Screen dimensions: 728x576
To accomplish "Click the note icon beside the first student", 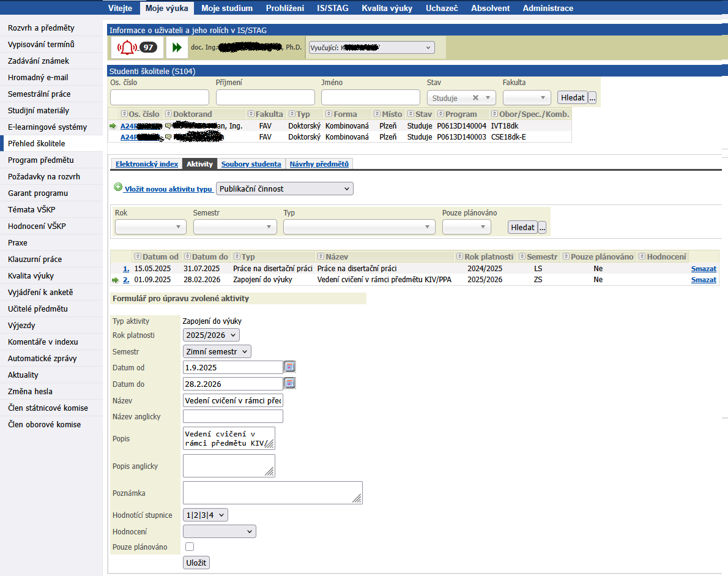I will [168, 126].
